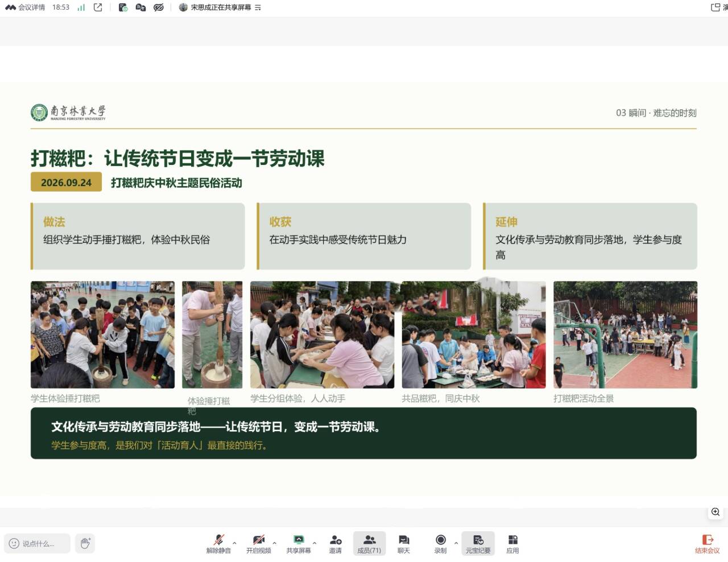Open the 应用 apps icon
The height and width of the screenshot is (562, 728).
tap(512, 544)
